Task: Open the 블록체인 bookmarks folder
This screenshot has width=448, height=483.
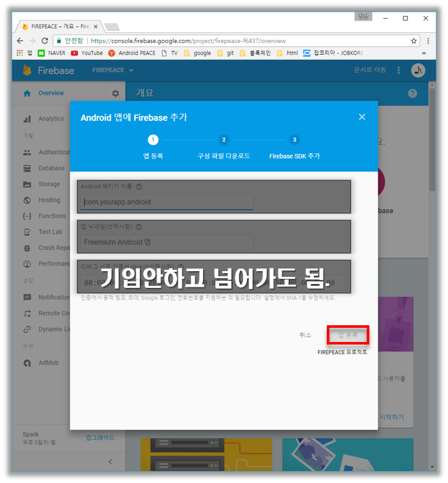Action: [255, 53]
